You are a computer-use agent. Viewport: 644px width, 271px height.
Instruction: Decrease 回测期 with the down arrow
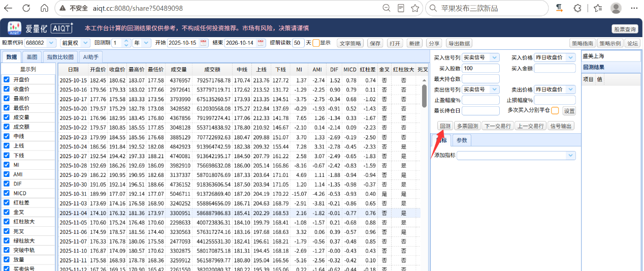tap(126, 45)
